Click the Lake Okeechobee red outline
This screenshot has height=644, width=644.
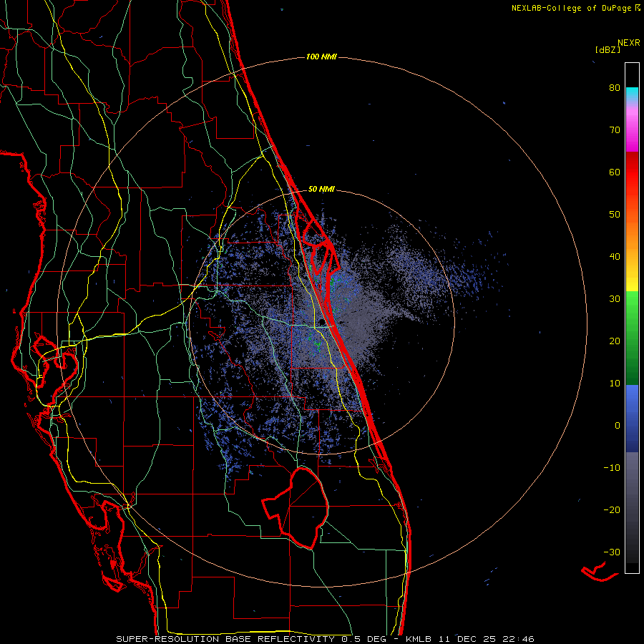[x=296, y=507]
